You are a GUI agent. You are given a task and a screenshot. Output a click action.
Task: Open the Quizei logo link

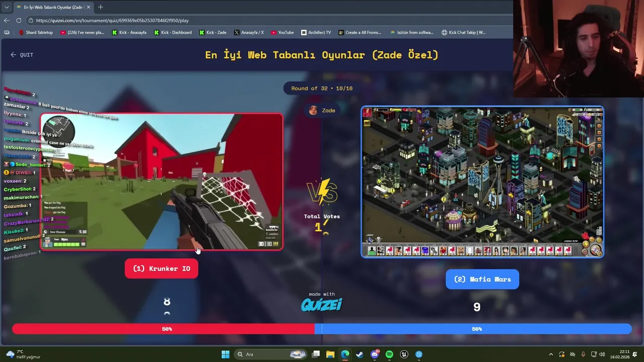(x=321, y=304)
